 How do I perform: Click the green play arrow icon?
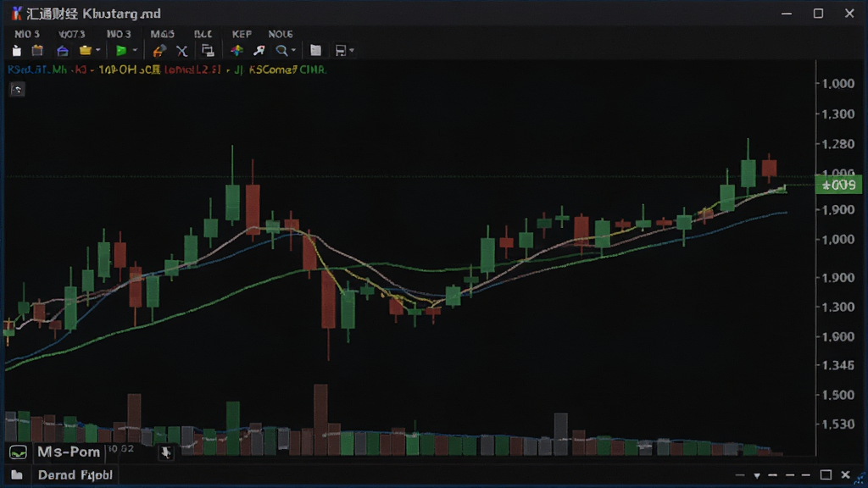point(120,50)
